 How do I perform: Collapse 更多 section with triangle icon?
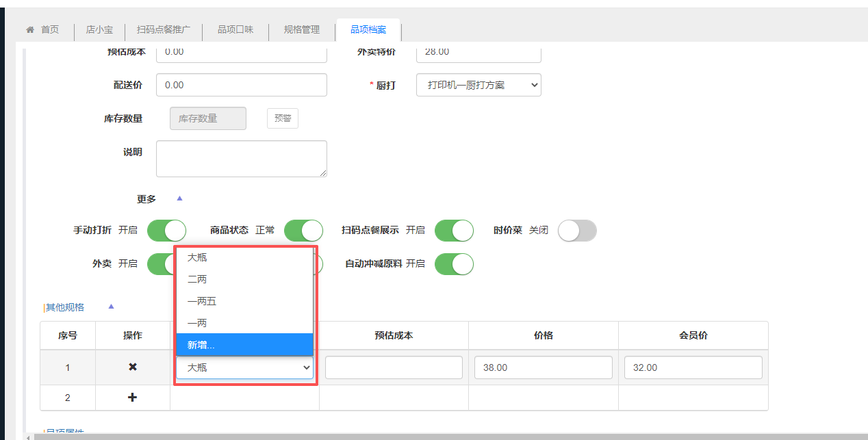pos(180,198)
